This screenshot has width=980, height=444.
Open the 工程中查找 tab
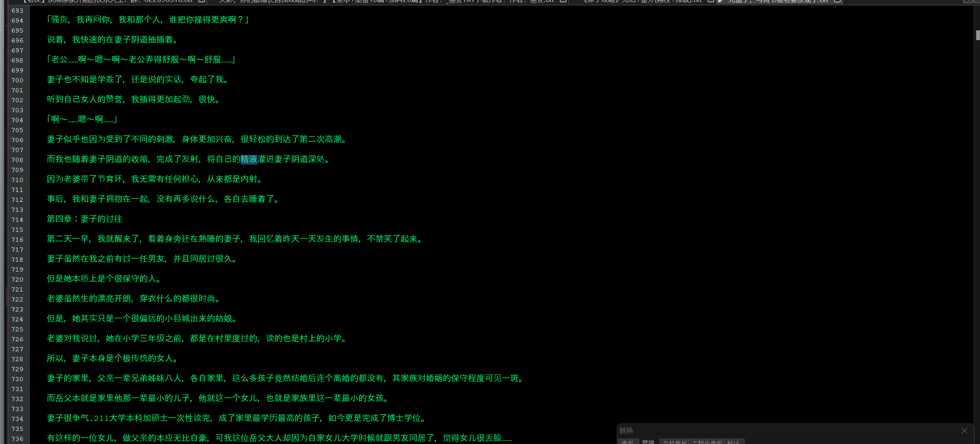point(707,442)
